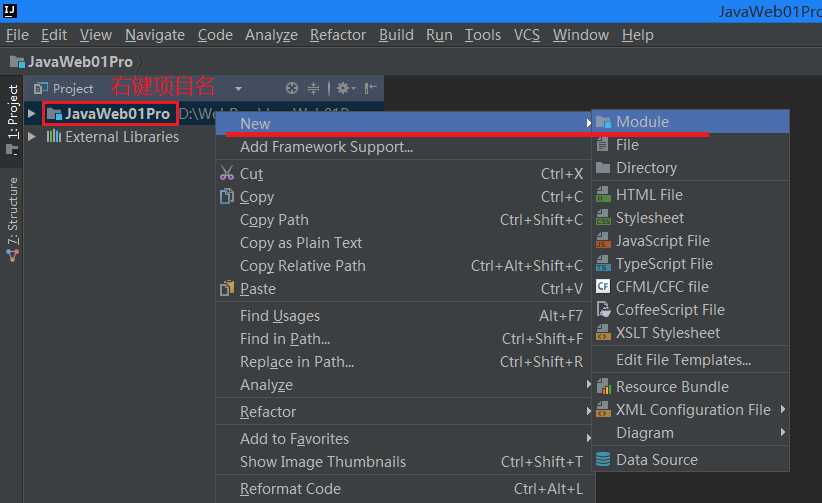Click the CFML/CFC file CF icon
The image size is (822, 503).
[x=603, y=286]
